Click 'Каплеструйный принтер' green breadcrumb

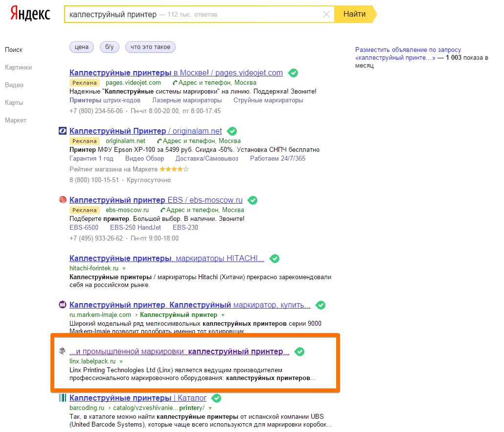pos(179,315)
